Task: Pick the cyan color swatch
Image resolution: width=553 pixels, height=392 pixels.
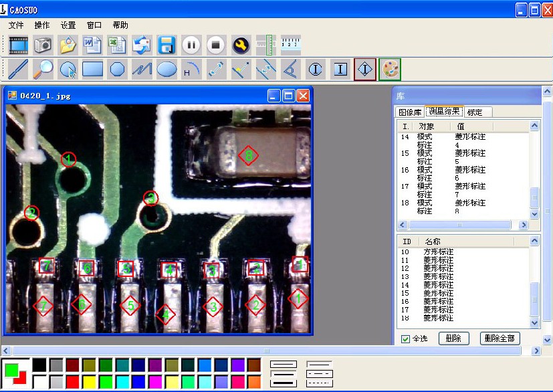Action: coord(122,382)
